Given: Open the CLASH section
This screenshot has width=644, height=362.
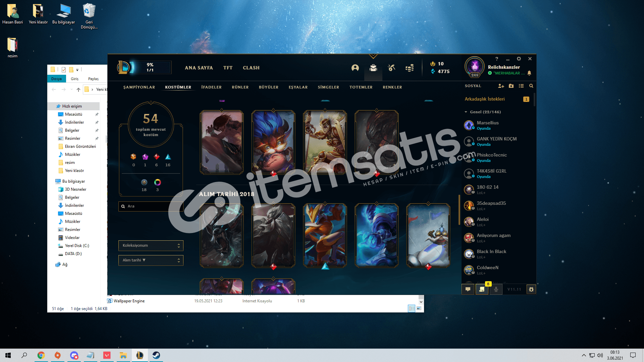Looking at the screenshot, I should coord(251,68).
